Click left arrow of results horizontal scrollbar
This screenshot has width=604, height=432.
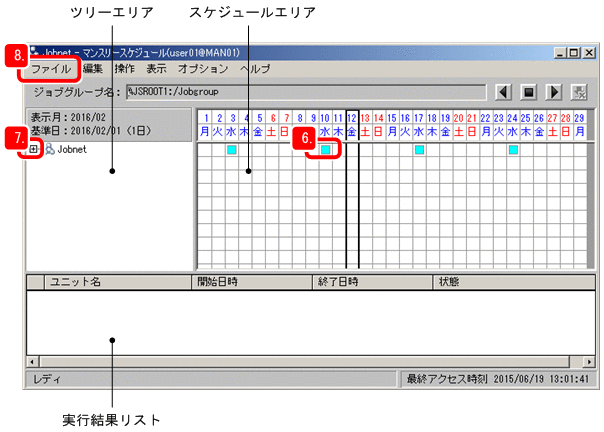coord(32,361)
